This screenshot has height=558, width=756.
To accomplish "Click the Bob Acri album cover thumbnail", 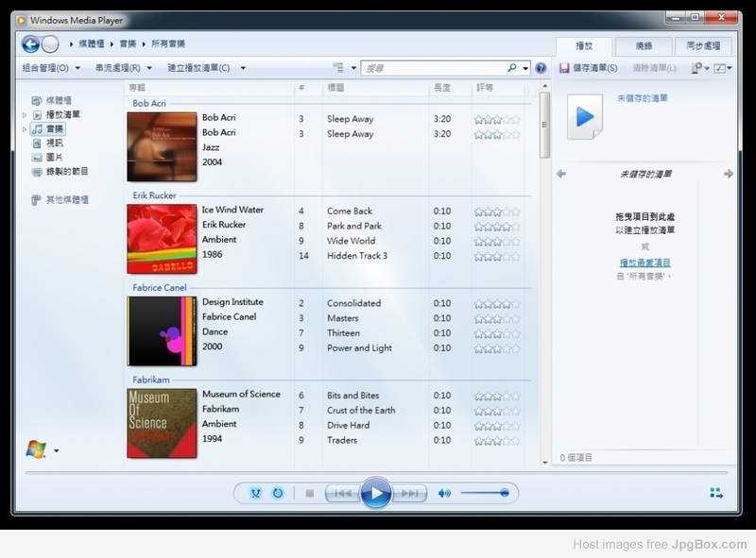I will [162, 147].
